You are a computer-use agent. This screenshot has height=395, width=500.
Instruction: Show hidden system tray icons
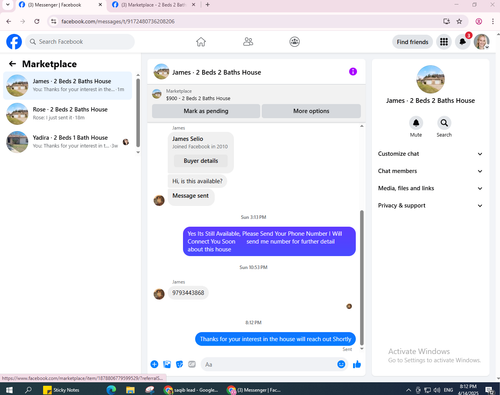pos(408,390)
